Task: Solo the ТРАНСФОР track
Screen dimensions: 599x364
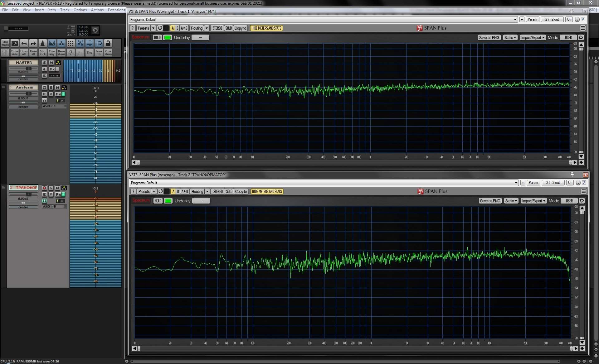Action: tap(51, 188)
